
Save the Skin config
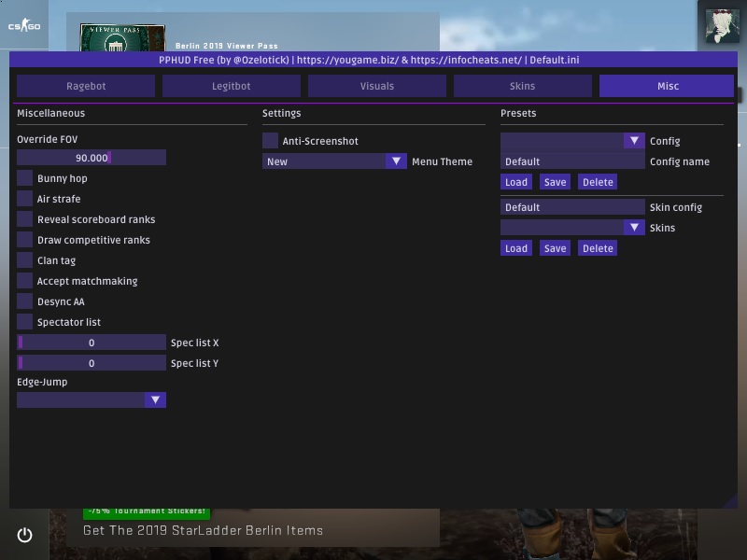555,248
